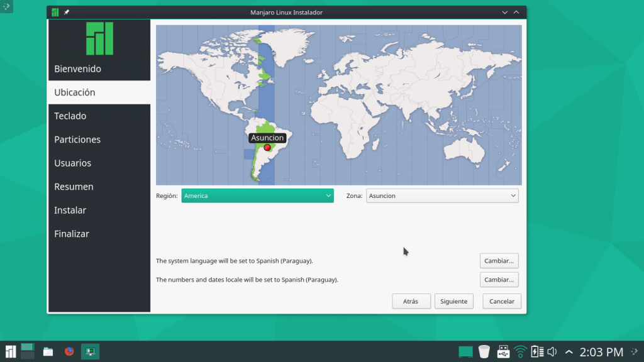
Task: Click the Manjaro logo in the sidebar
Action: (x=99, y=38)
